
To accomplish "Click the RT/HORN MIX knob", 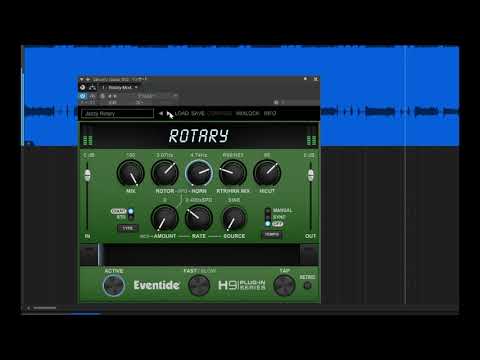I will tap(233, 173).
